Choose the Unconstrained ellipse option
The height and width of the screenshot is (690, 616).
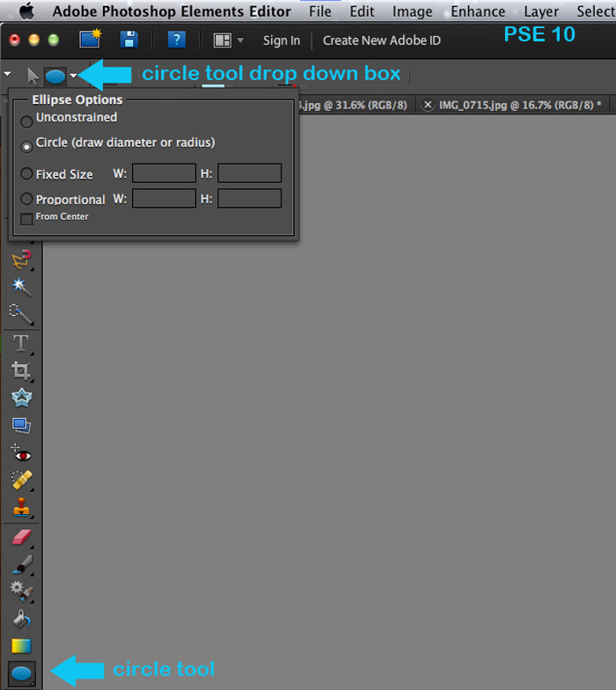(x=26, y=121)
